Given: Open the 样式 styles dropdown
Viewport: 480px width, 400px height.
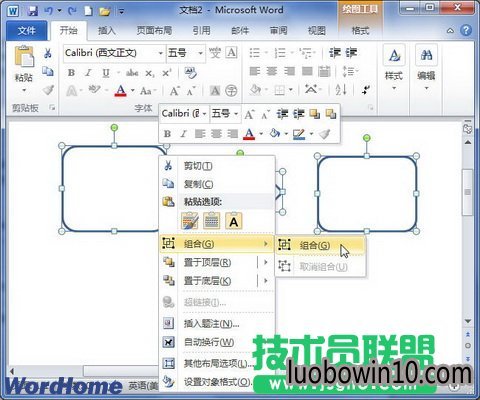Looking at the screenshot, I should [394, 68].
